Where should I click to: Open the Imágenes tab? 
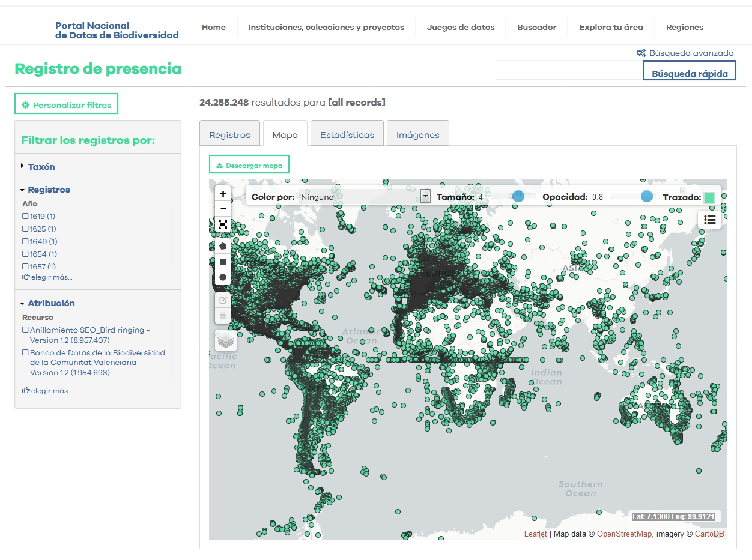click(417, 135)
